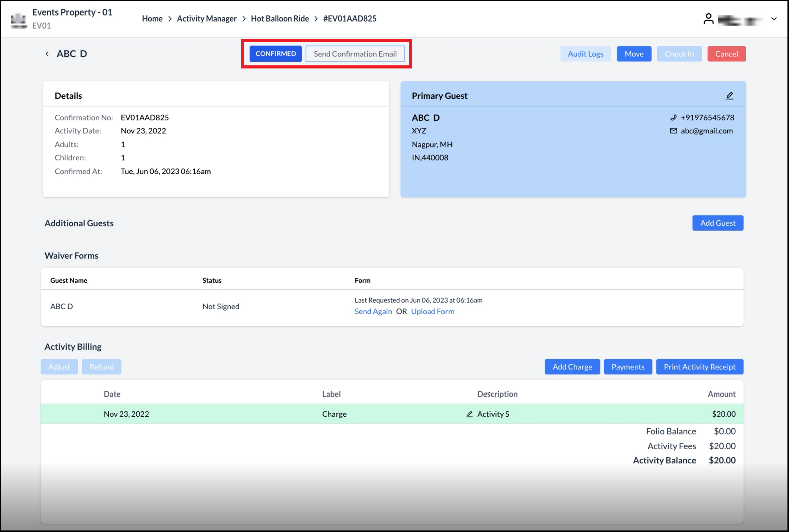Print the activity receipt

pos(700,366)
